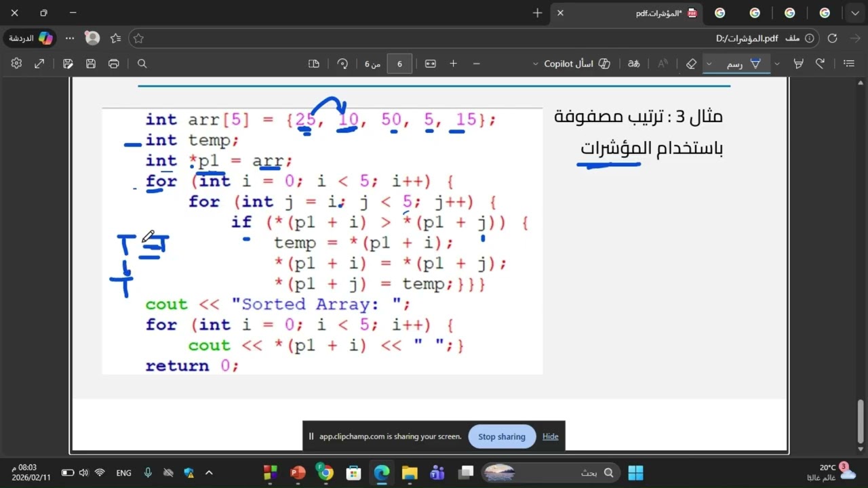The height and width of the screenshot is (488, 868).
Task: Expand the Ask Copilot dropdown arrow
Action: pyautogui.click(x=536, y=64)
